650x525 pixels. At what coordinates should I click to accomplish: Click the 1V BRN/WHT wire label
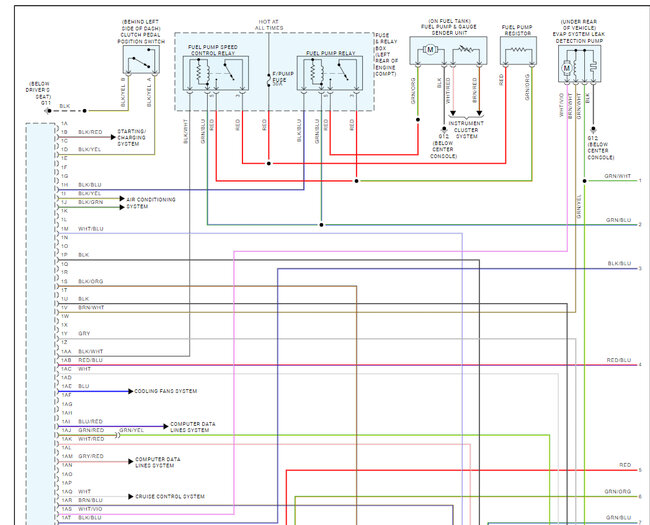(x=91, y=308)
